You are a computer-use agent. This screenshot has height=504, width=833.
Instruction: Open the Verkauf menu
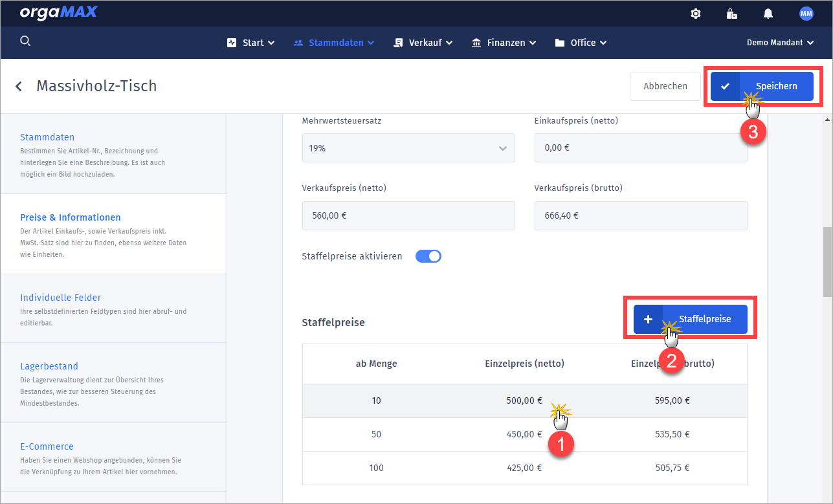point(423,43)
